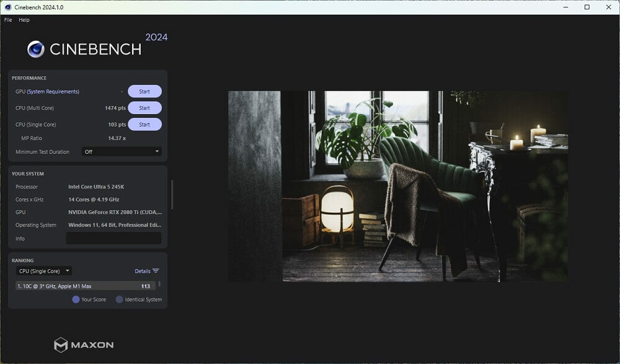This screenshot has height=364, width=620.
Task: Click the Details filter lines icon
Action: 156,271
